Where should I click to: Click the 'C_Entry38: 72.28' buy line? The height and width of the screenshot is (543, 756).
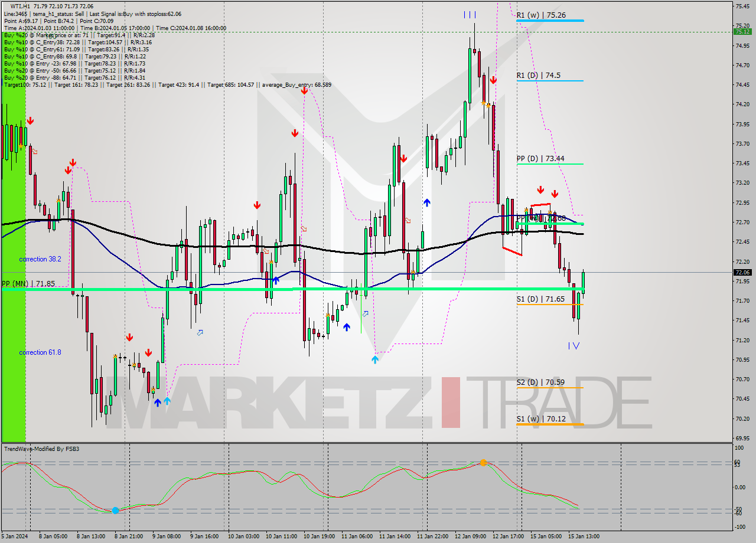[78, 42]
